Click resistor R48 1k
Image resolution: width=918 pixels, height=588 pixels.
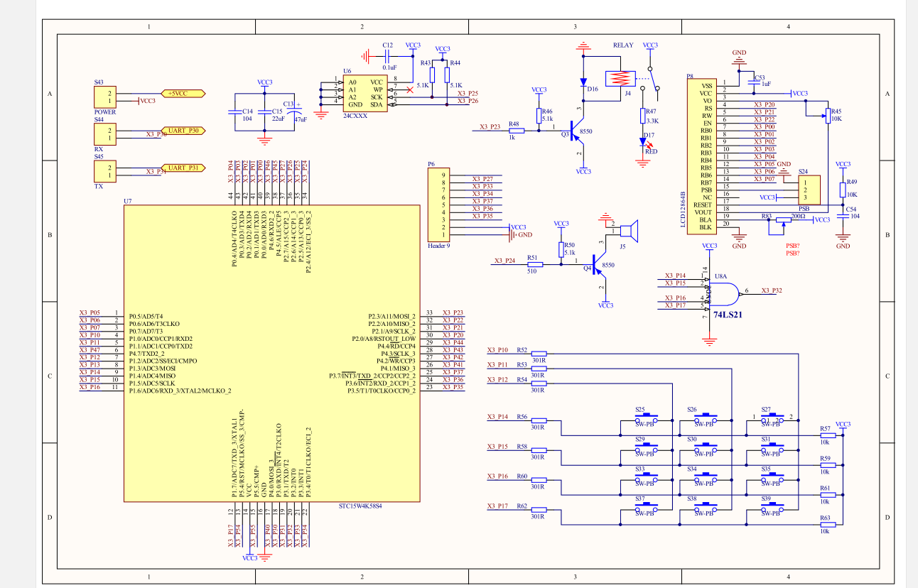click(x=516, y=131)
